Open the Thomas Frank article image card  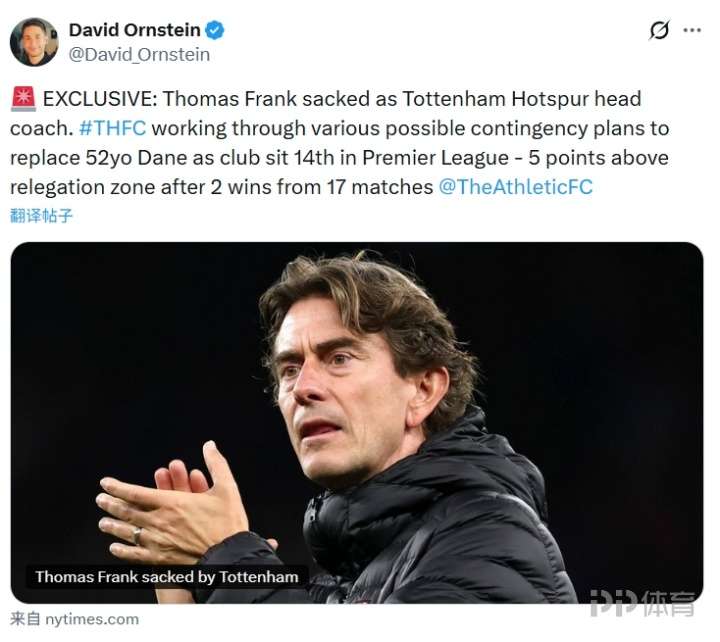tap(357, 422)
